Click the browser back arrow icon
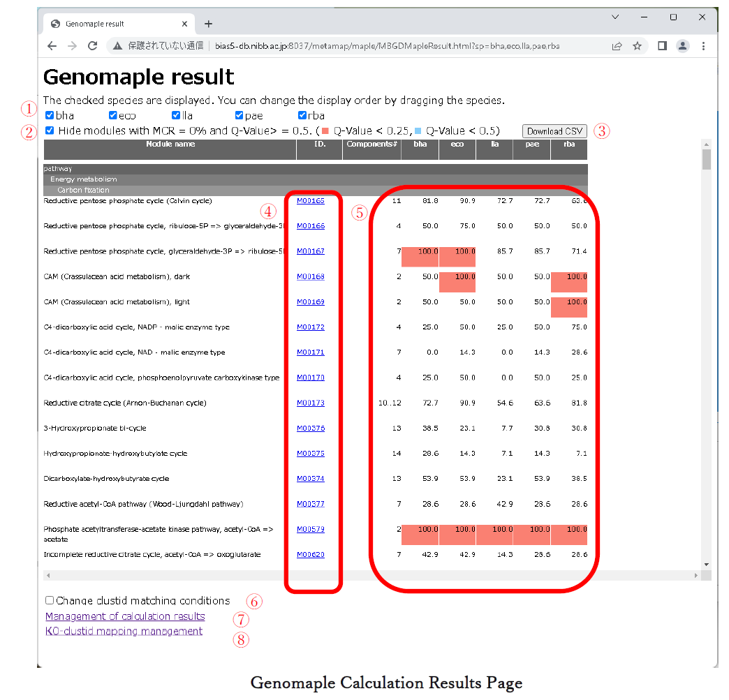This screenshot has width=729, height=700. click(x=52, y=46)
